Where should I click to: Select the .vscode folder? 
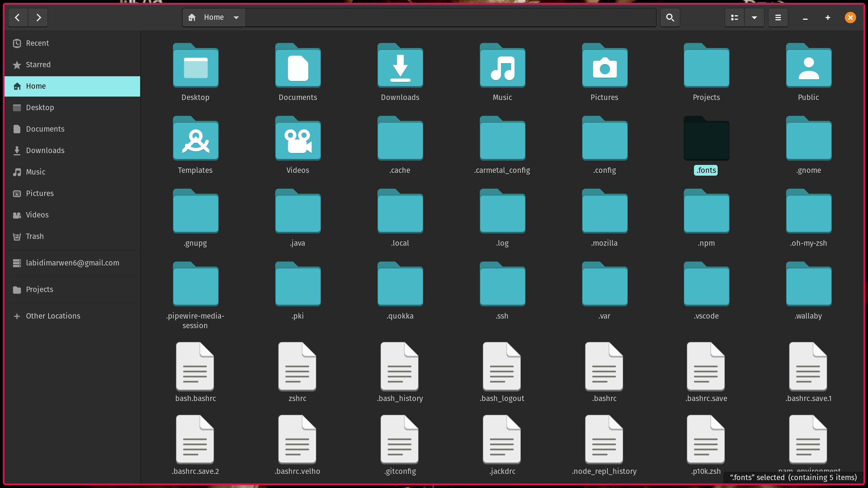click(x=706, y=284)
